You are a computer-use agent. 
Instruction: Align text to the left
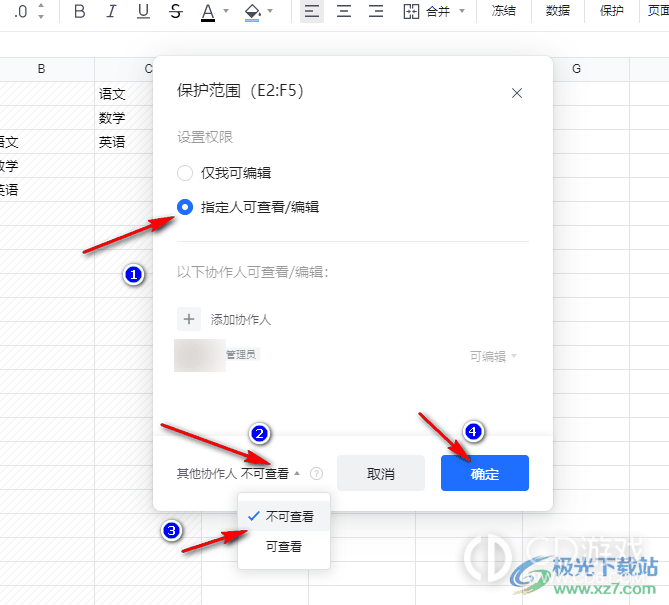(x=311, y=12)
